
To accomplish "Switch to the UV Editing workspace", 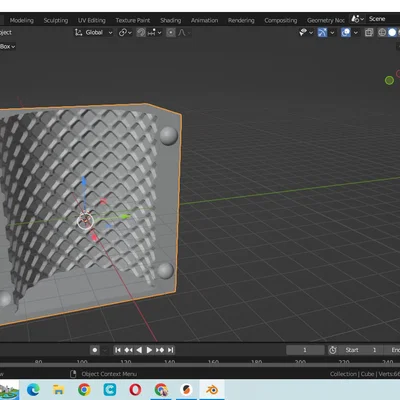I will tap(92, 20).
